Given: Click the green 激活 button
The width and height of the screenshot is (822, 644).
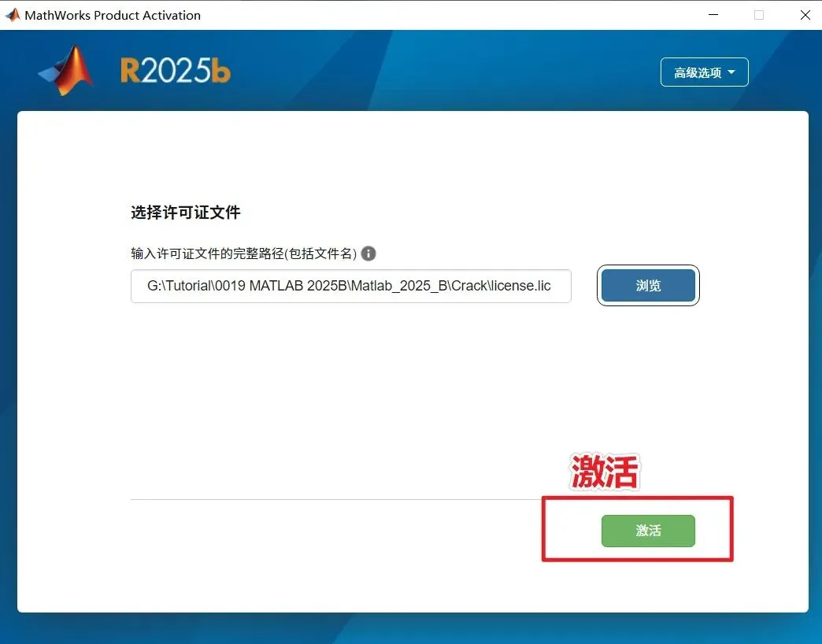Looking at the screenshot, I should pos(648,531).
